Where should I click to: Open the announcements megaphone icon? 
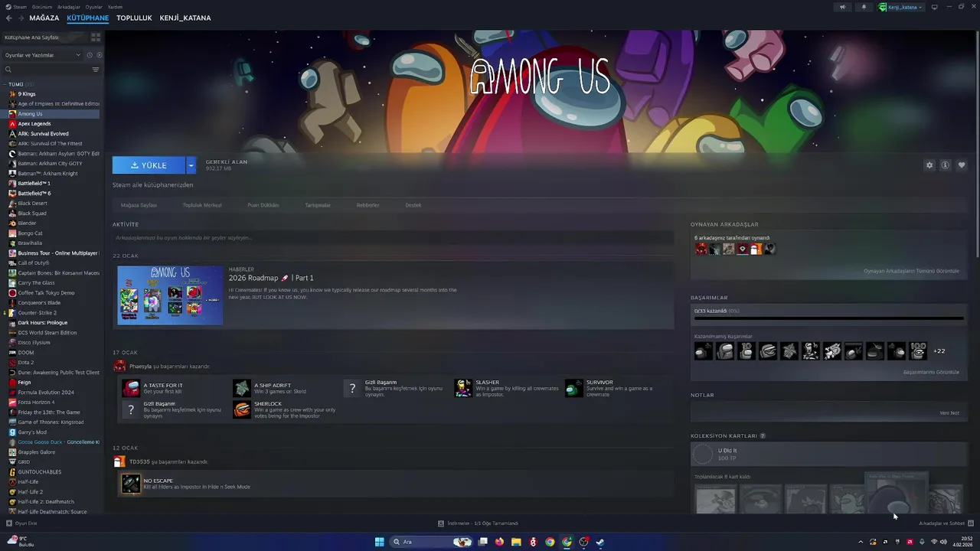842,7
